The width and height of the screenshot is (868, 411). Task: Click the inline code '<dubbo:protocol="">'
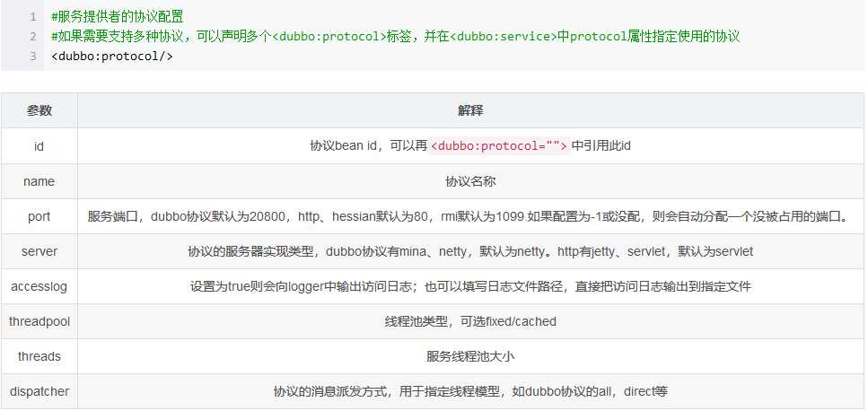pos(499,146)
